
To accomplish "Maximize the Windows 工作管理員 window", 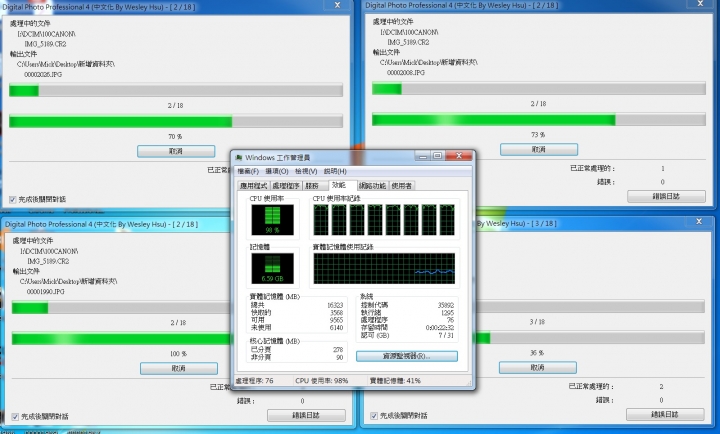I will (x=437, y=156).
